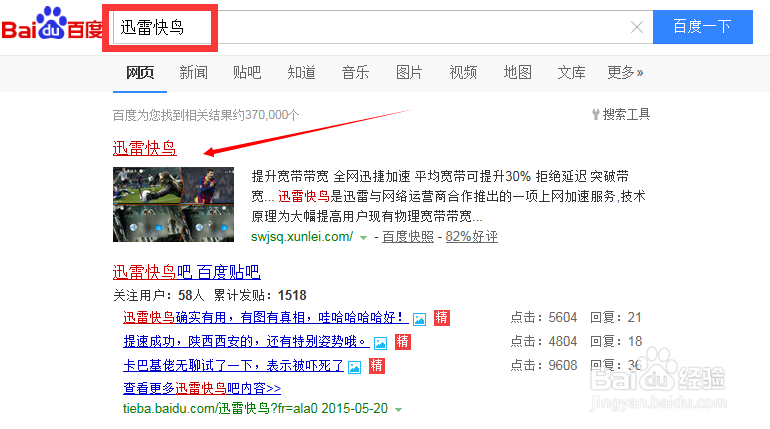Click 点击：9608 count text
The image size is (770, 429).
544,365
